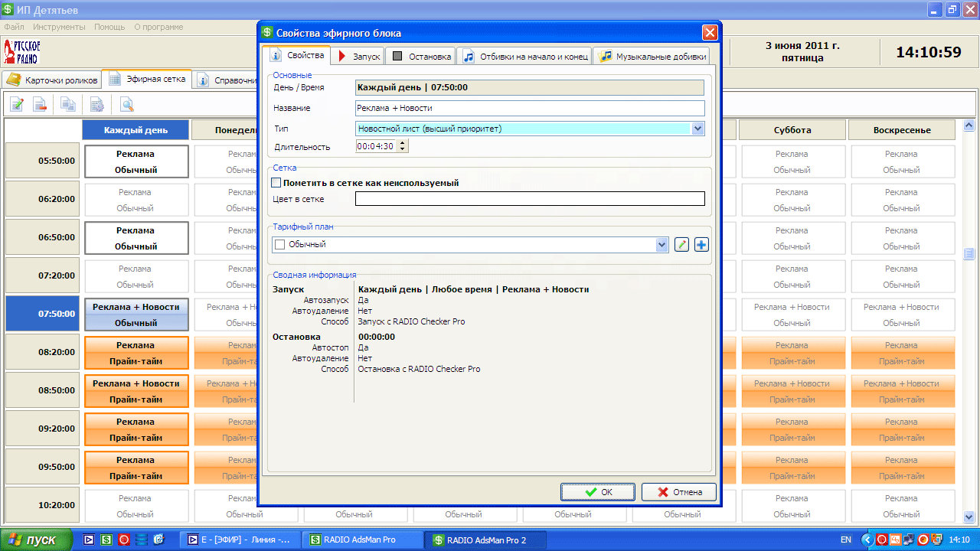Click the 14:10 clock in system tray

(959, 540)
